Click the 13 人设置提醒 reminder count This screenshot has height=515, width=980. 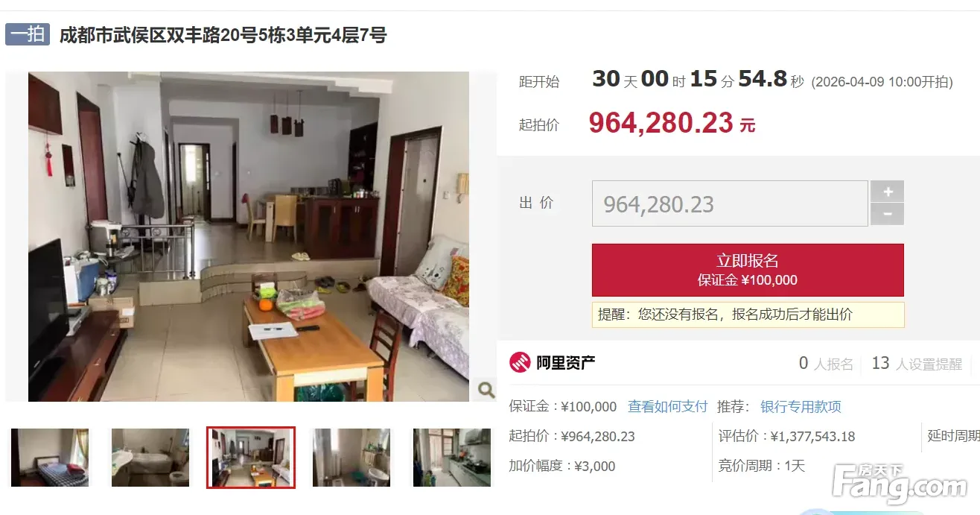pos(917,364)
